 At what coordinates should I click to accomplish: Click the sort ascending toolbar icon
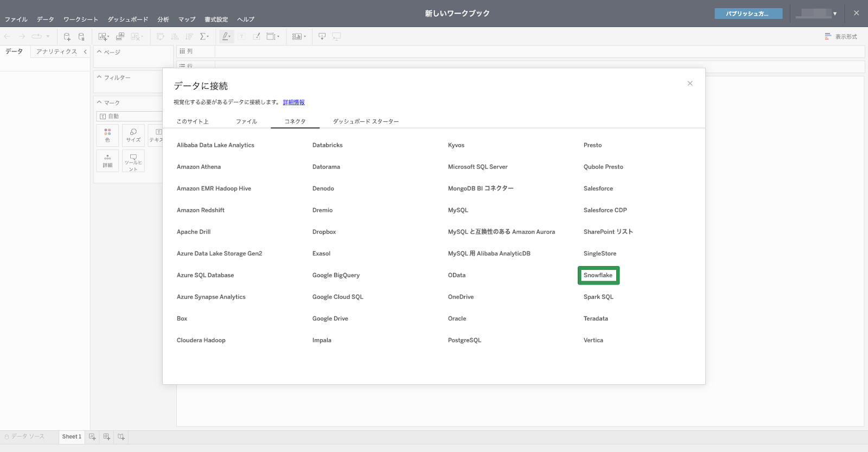point(175,37)
